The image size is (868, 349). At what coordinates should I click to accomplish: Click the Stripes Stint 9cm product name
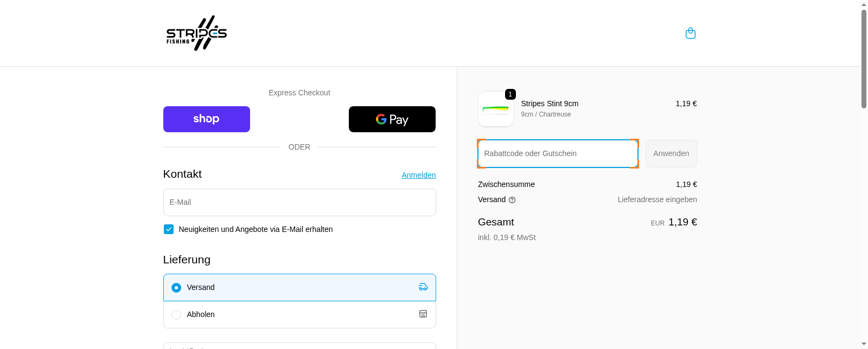pos(550,104)
